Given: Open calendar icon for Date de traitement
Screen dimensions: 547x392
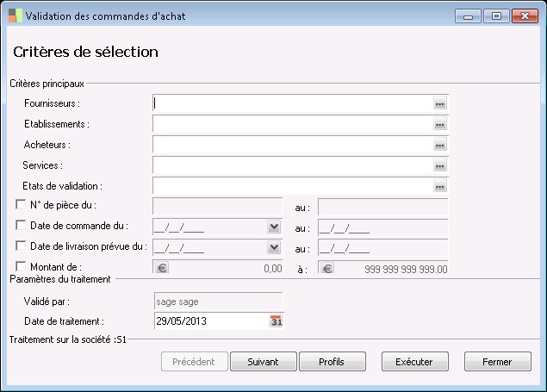Looking at the screenshot, I should pyautogui.click(x=276, y=320).
